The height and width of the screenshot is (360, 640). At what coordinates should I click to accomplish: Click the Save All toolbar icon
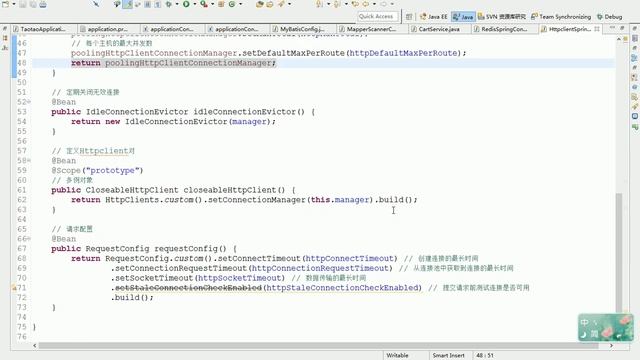click(x=33, y=4)
